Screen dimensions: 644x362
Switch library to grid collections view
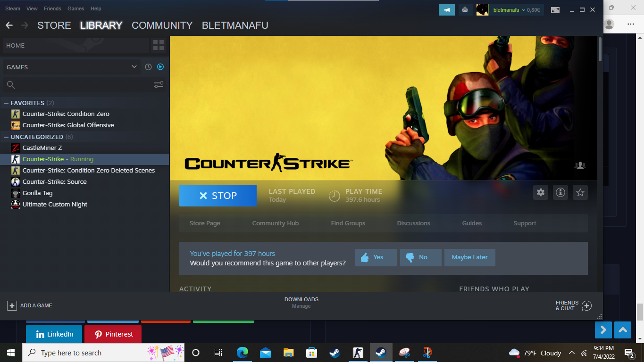click(159, 46)
